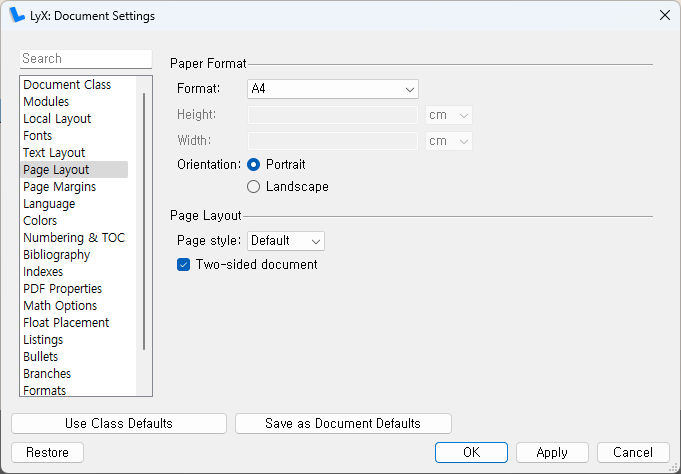
Task: Open Listings settings
Action: pyautogui.click(x=43, y=340)
